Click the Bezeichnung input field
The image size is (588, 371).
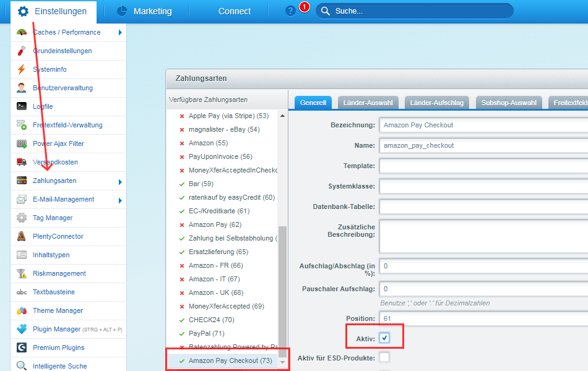[483, 125]
